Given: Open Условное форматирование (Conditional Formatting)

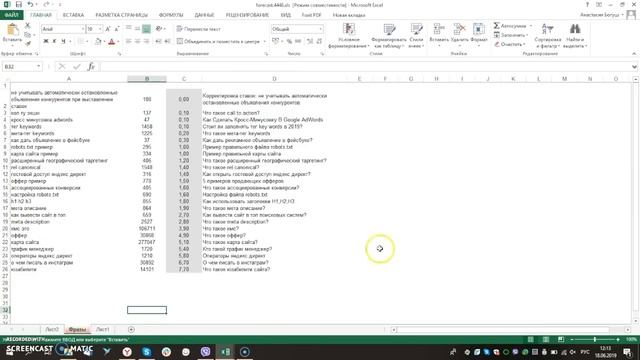Looking at the screenshot, I should [x=349, y=36].
